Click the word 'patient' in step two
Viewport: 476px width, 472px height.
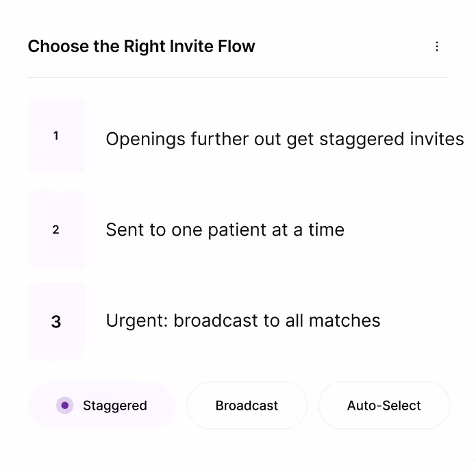pos(237,230)
